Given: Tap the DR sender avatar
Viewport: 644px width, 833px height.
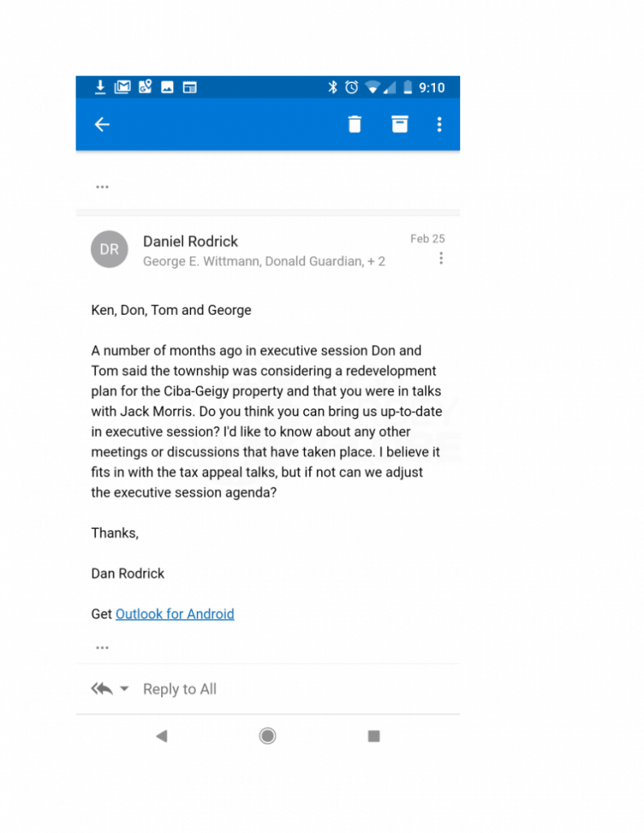Looking at the screenshot, I should click(x=109, y=250).
